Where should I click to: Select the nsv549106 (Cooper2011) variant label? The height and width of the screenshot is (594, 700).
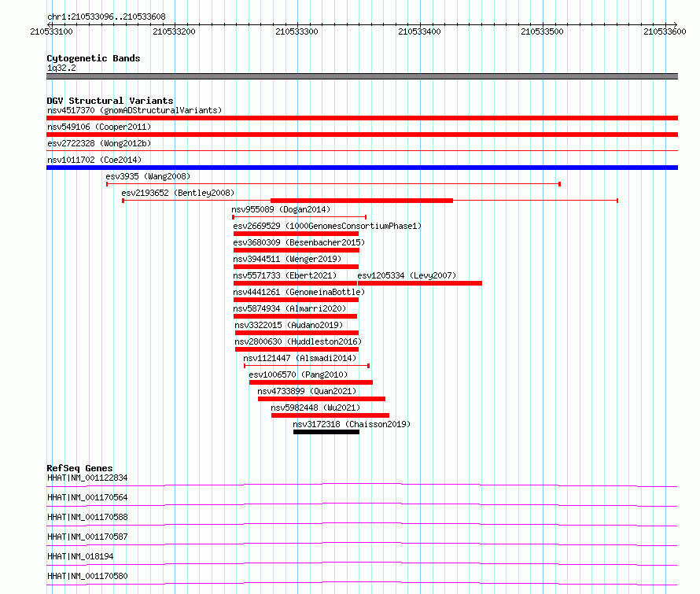99,127
